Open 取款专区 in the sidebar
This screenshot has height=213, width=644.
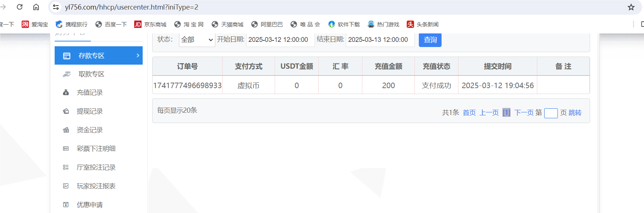click(x=91, y=74)
